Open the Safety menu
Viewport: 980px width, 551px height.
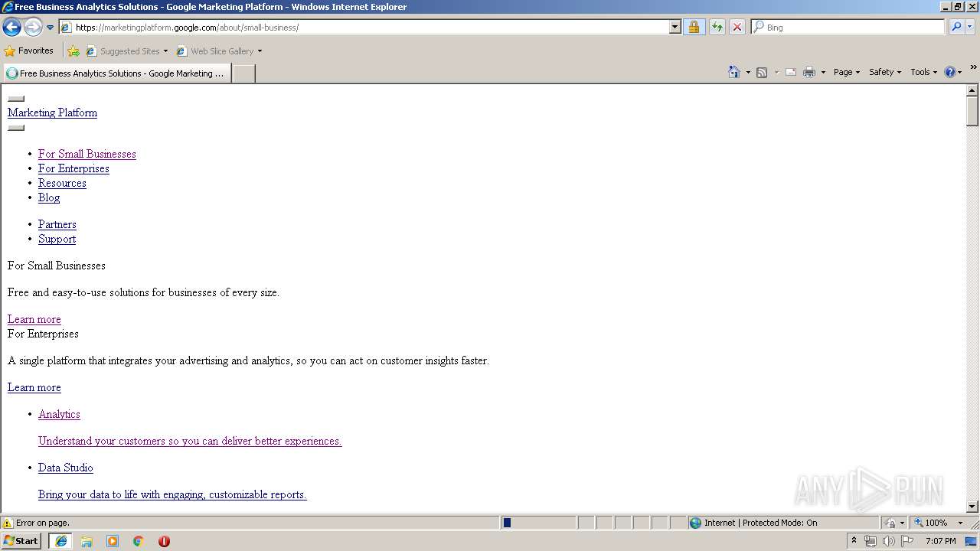click(x=885, y=72)
